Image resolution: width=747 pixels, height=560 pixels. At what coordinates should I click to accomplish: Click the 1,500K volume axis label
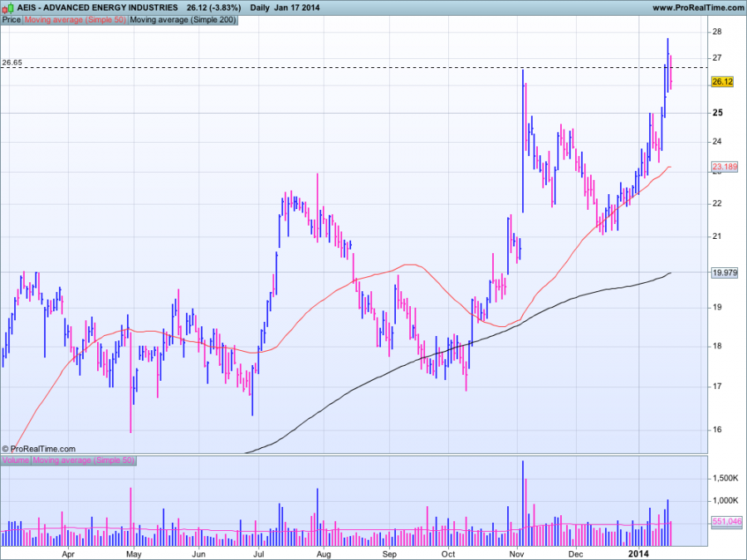pyautogui.click(x=725, y=478)
